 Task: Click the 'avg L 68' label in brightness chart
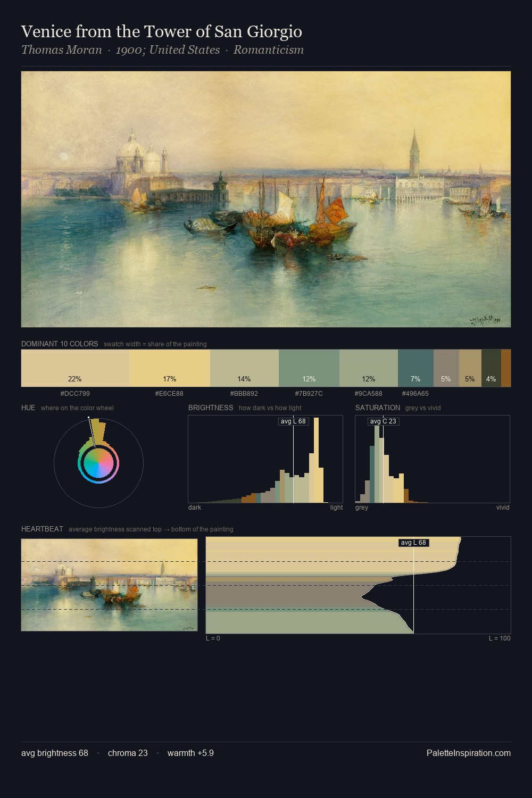pyautogui.click(x=293, y=421)
